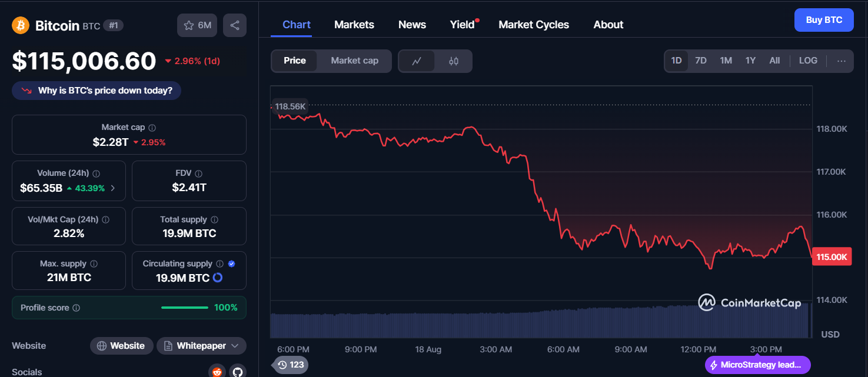
Task: Open the Website link button
Action: point(122,346)
